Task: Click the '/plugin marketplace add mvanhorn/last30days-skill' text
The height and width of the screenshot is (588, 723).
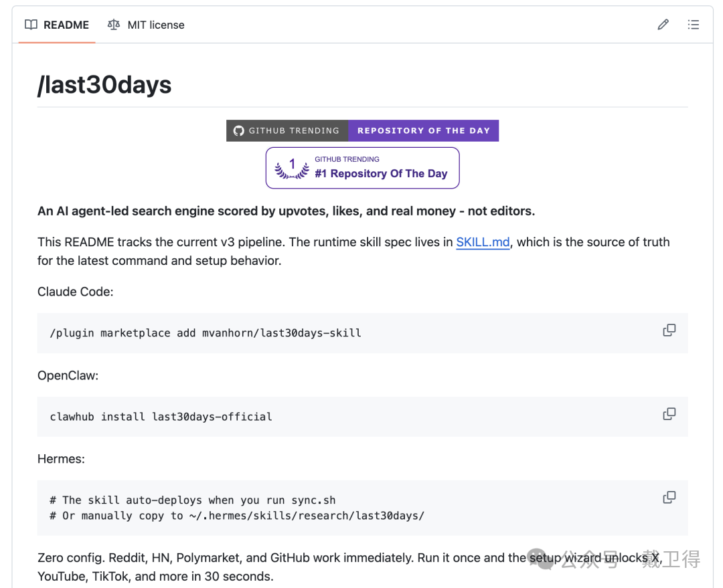Action: pos(206,332)
